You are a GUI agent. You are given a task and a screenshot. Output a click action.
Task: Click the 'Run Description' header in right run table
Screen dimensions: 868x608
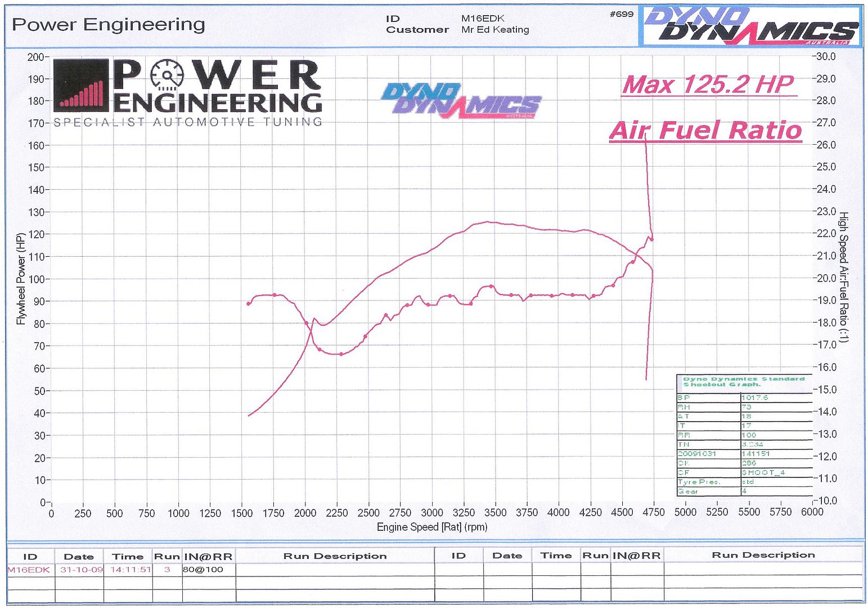pos(763,555)
